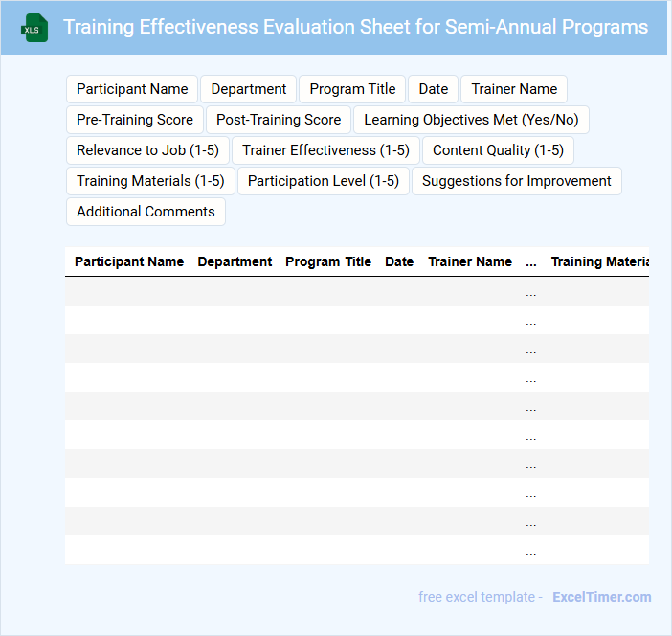Click Learning Objectives Met (Yes/No) tag
The image size is (672, 636).
pyautogui.click(x=471, y=120)
